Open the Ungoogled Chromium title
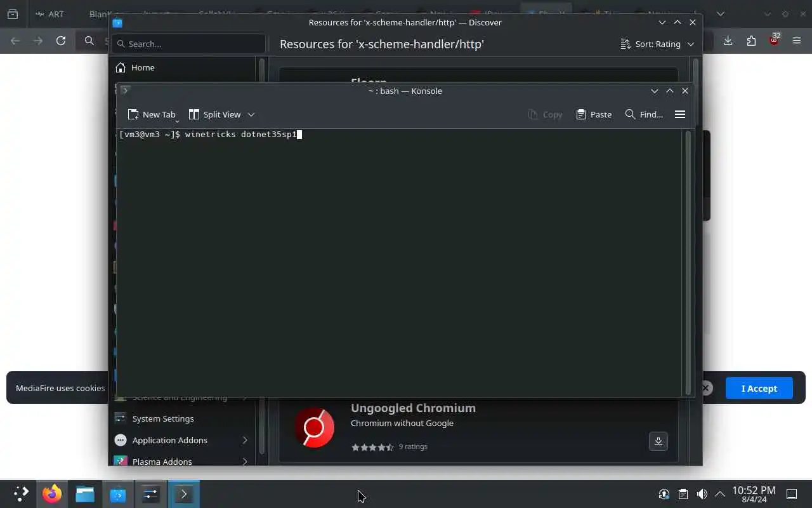 [x=413, y=408]
